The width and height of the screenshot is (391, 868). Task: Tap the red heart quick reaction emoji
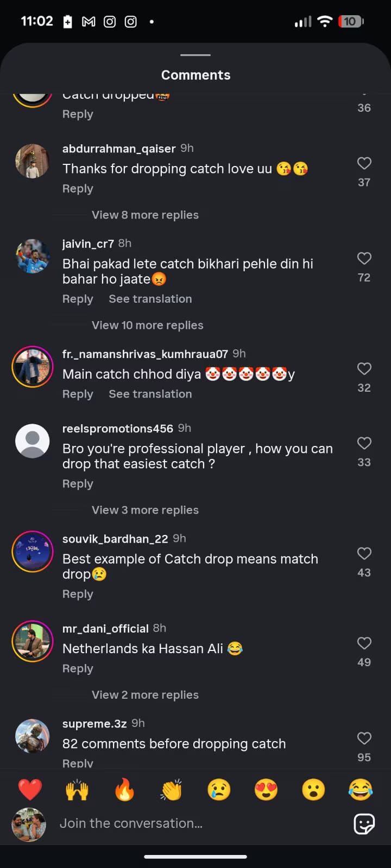pos(30,790)
